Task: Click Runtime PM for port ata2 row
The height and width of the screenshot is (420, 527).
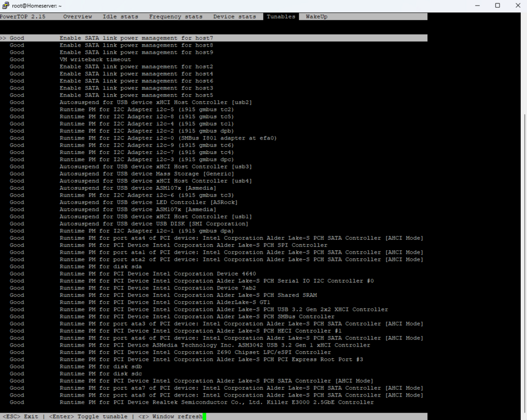Action: 216,259
